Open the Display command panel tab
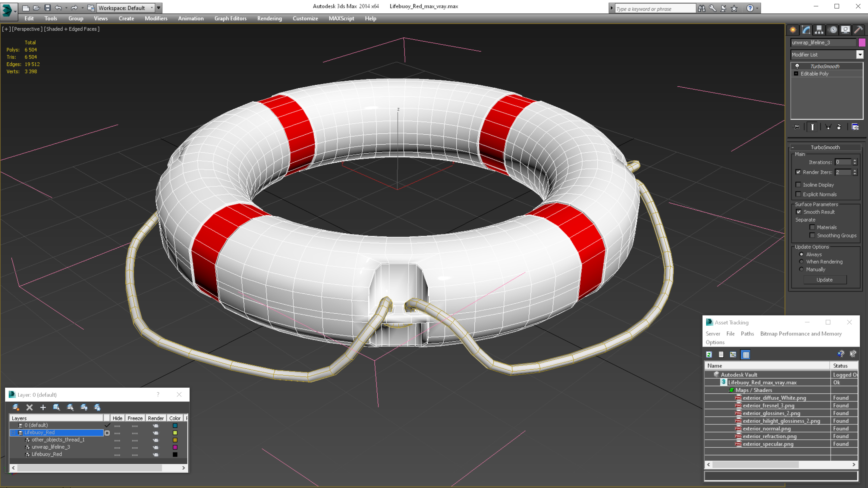 click(x=845, y=30)
